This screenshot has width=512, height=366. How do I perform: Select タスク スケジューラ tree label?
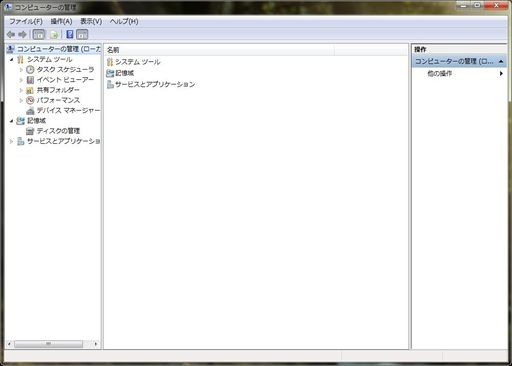[x=65, y=70]
